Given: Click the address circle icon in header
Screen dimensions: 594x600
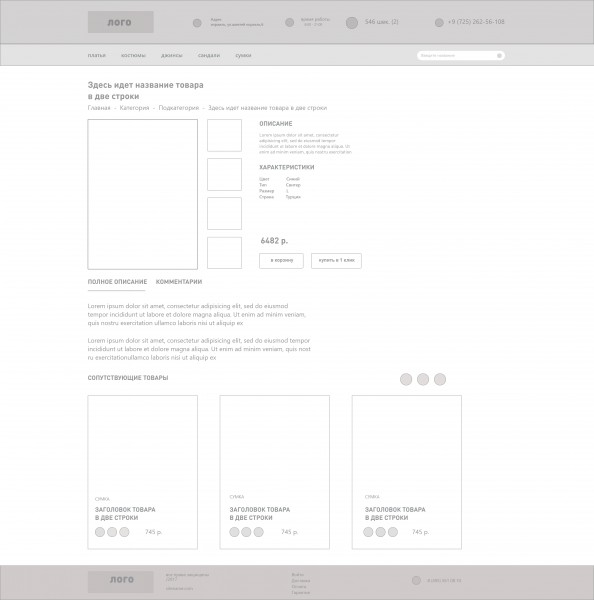Looking at the screenshot, I should [197, 23].
